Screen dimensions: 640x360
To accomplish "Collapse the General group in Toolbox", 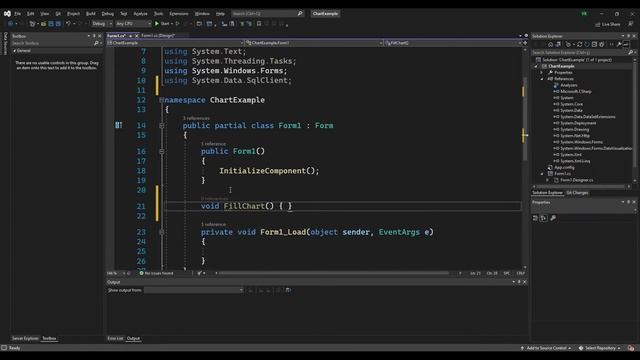I will coord(15,51).
